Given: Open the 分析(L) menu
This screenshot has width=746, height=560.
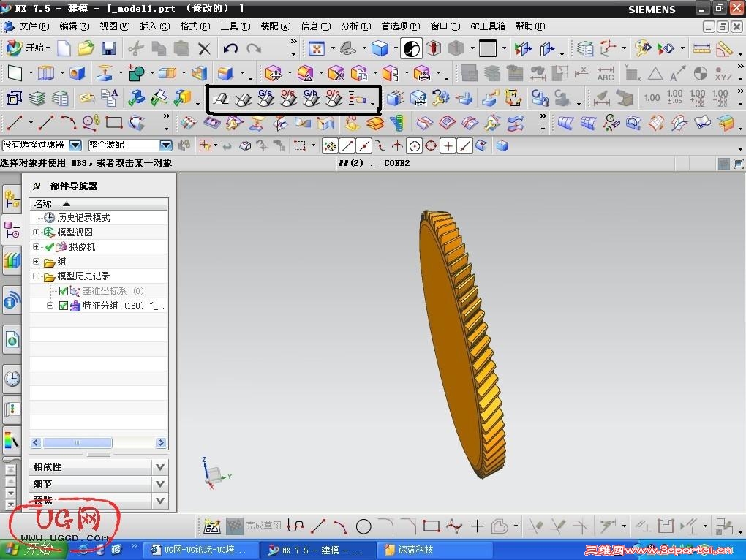Looking at the screenshot, I should coord(356,26).
